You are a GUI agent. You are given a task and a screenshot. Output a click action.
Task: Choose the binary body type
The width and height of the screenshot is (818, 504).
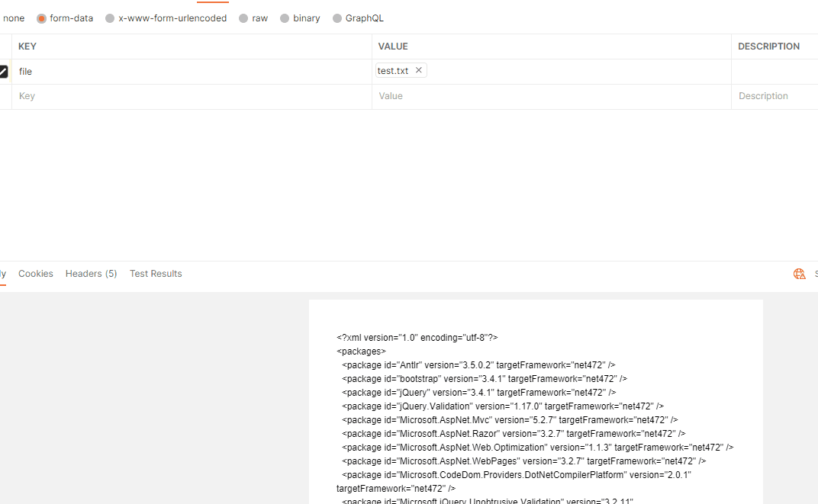285,18
